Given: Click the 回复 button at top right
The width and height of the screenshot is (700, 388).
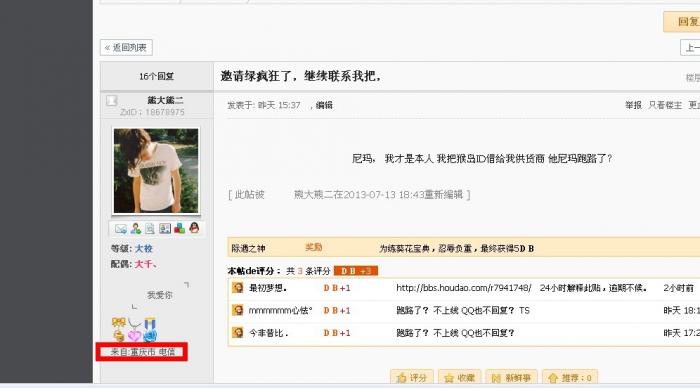Looking at the screenshot, I should tap(682, 21).
